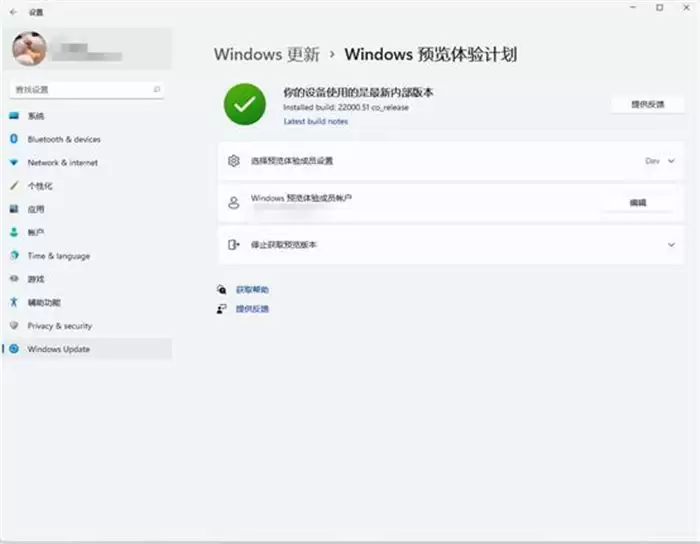Click the personalization brush icon
700x544 pixels.
tap(14, 185)
